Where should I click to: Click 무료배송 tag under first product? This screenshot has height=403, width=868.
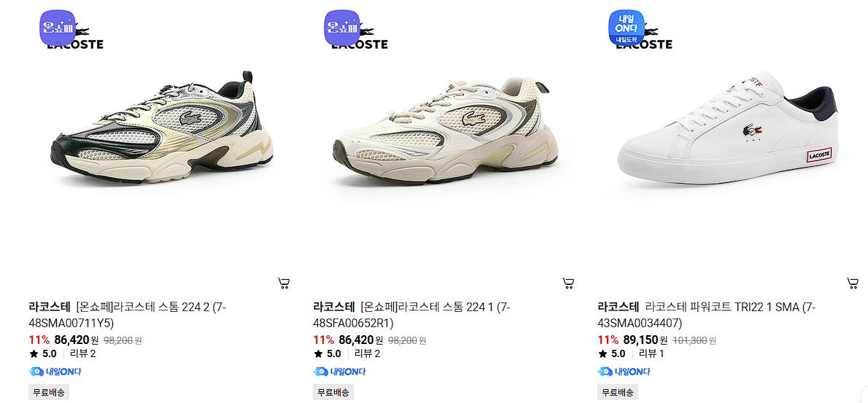[x=49, y=393]
